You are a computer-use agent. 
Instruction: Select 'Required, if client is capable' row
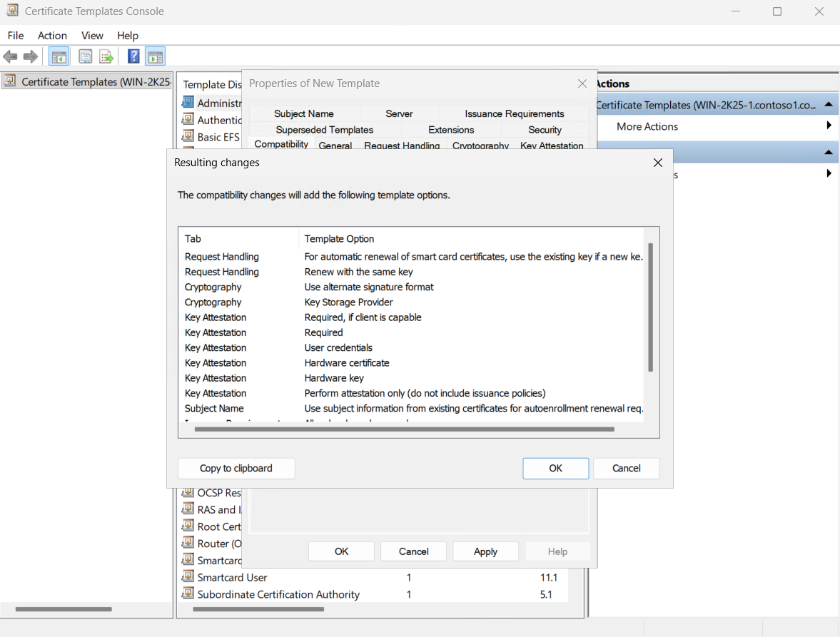[411, 317]
